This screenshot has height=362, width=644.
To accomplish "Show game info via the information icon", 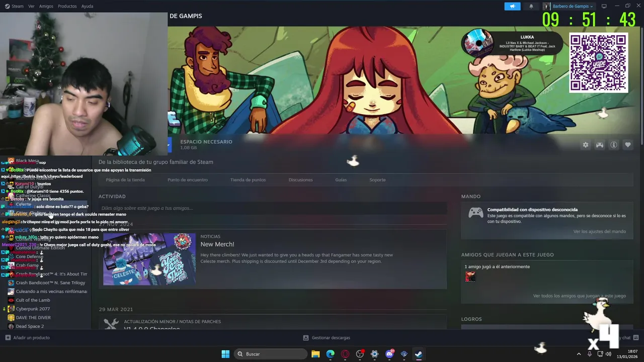I will [614, 145].
